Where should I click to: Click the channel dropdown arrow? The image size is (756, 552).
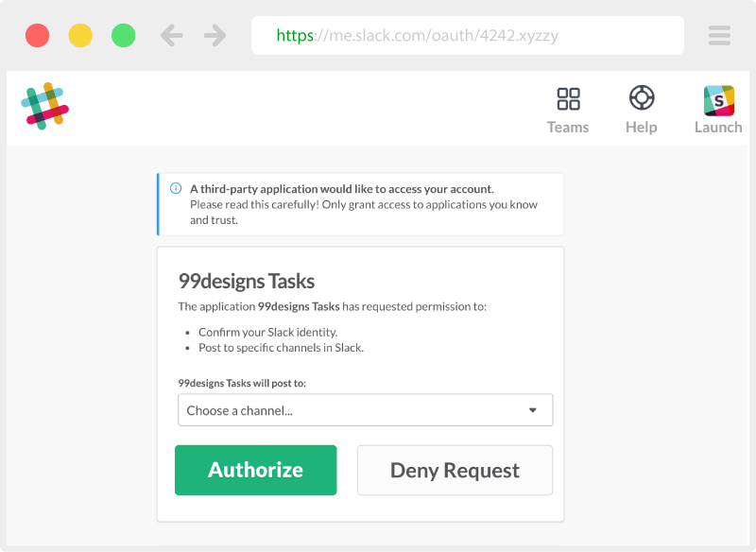(x=533, y=410)
